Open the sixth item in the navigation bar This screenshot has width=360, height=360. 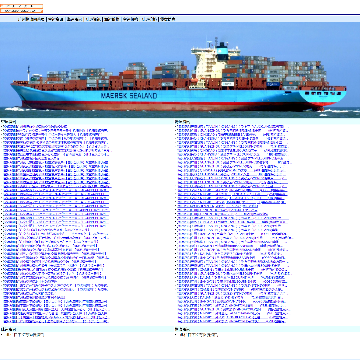[x=130, y=19]
